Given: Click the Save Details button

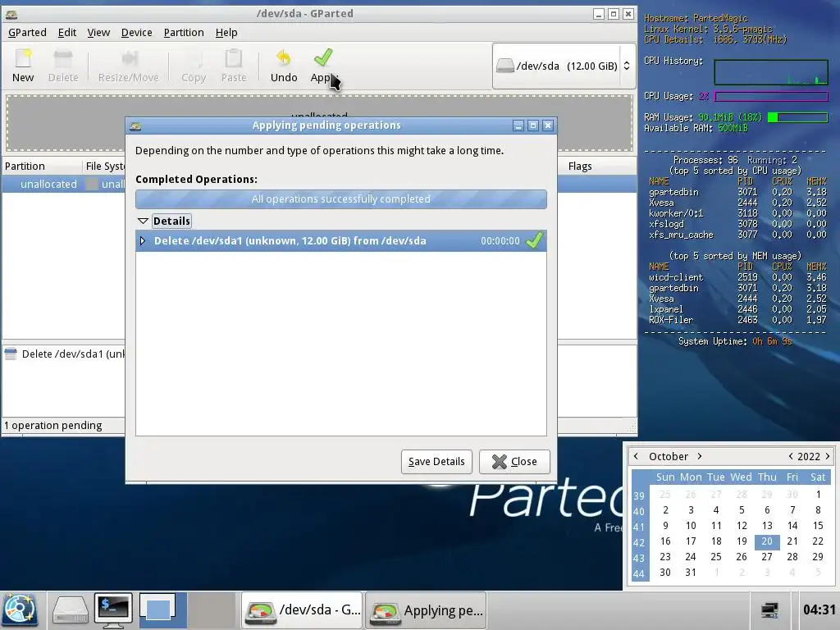Looking at the screenshot, I should [x=436, y=462].
